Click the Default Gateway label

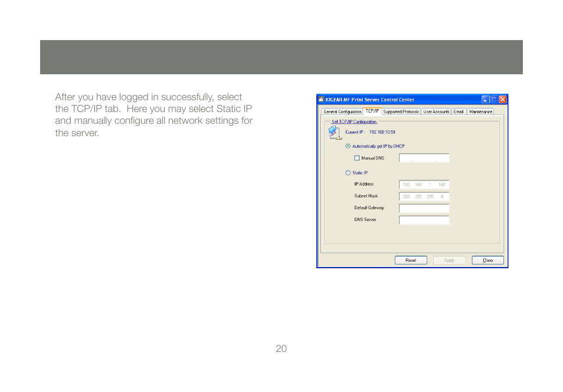click(x=369, y=208)
